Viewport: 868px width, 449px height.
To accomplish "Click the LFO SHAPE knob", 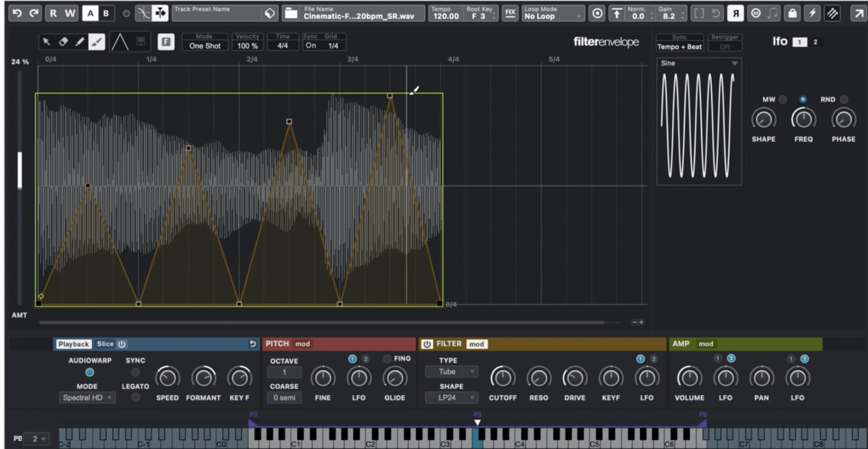I will point(764,119).
